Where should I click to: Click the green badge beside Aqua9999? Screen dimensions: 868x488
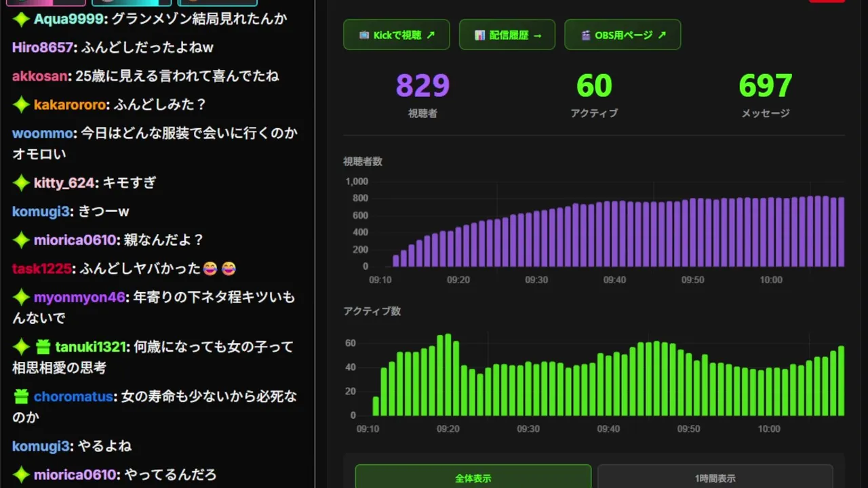click(22, 19)
